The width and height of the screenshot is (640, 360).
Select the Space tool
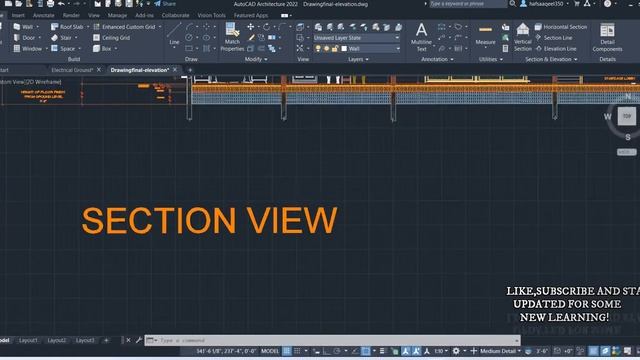click(63, 49)
